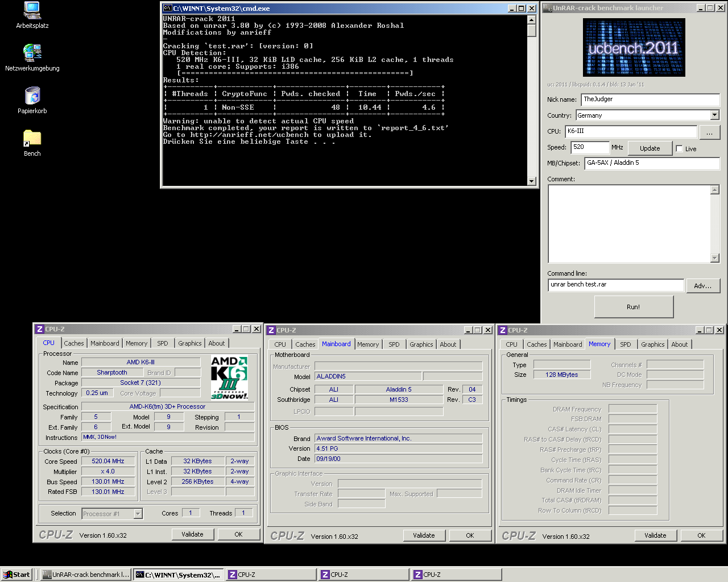Open Mainboard tab in first CPU-Z window
This screenshot has width=728, height=582.
[105, 343]
